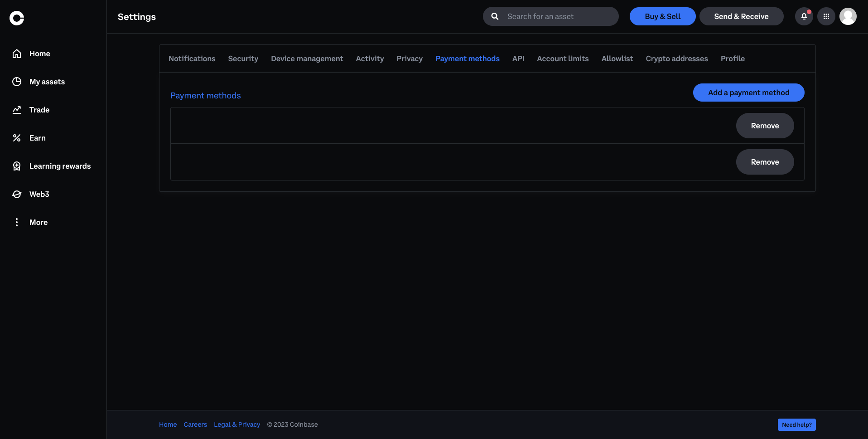Click the Coinbase logo icon
868x439 pixels.
click(x=16, y=18)
